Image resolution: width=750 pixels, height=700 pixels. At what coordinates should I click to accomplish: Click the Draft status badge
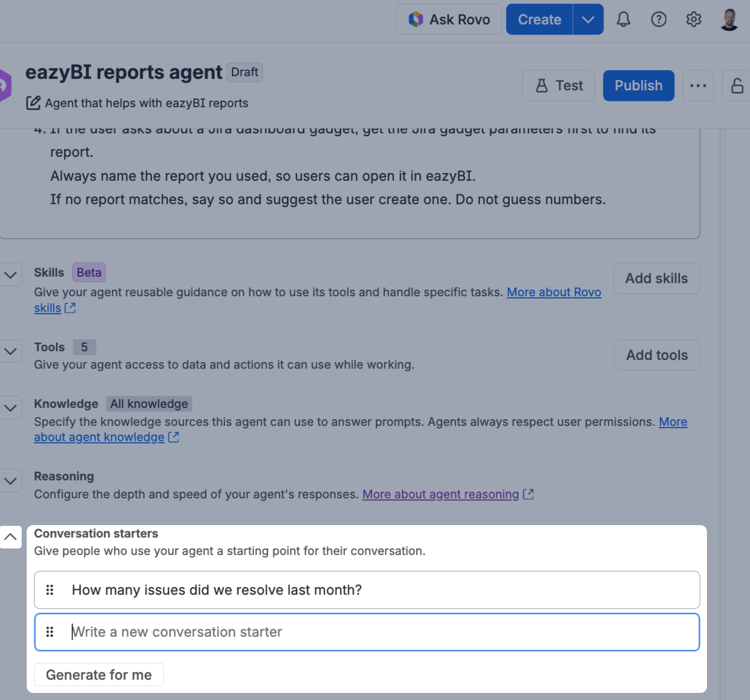coord(245,72)
